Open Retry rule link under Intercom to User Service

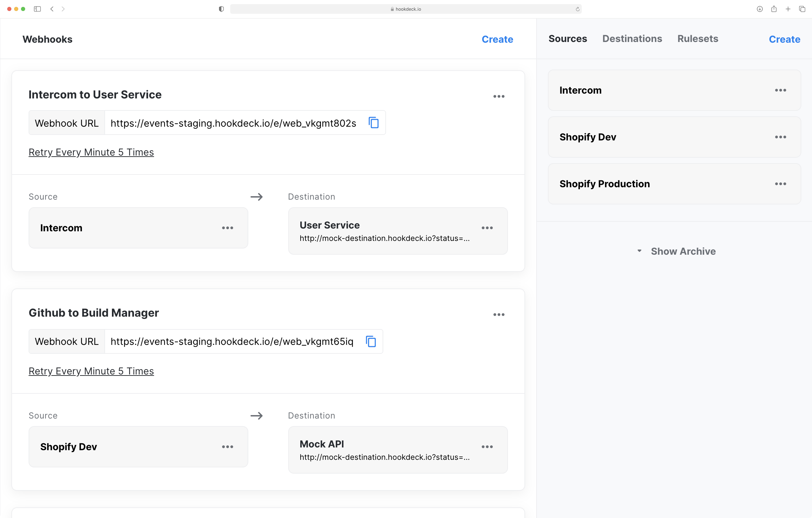click(x=91, y=152)
